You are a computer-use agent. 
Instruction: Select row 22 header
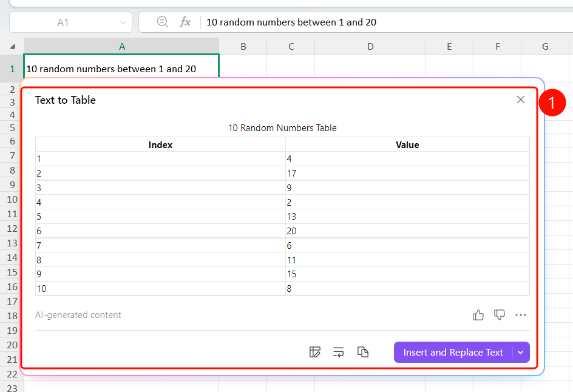(12, 374)
